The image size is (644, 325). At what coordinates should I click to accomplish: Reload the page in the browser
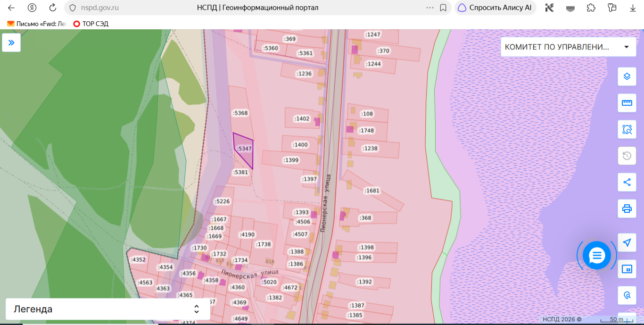pos(53,8)
